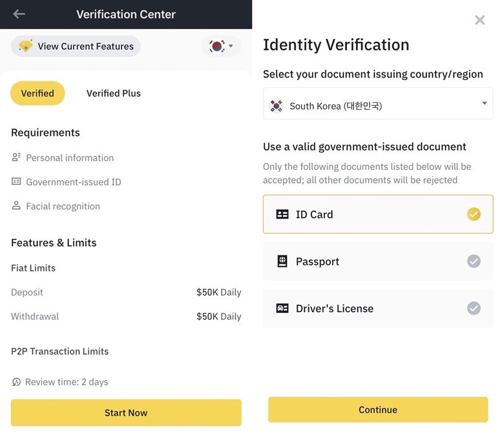This screenshot has height=433, width=504.
Task: Select the Driver's License checkmark option
Action: [474, 308]
